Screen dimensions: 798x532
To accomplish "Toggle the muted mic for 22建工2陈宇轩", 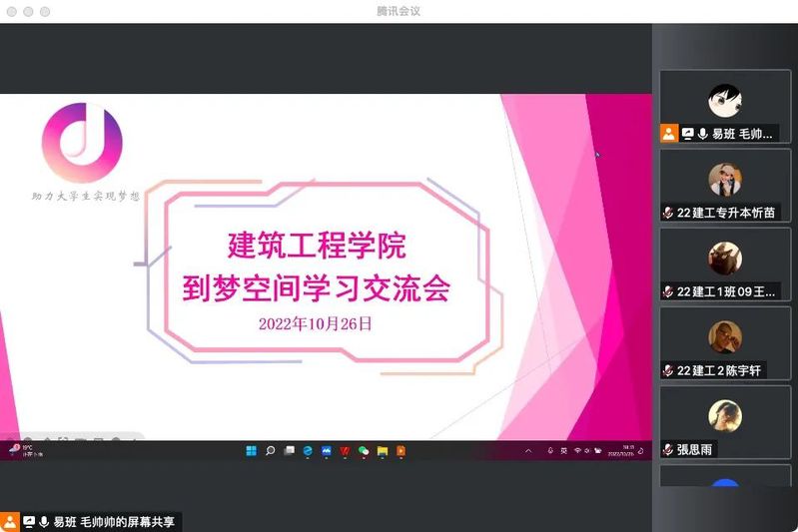I will [x=668, y=370].
